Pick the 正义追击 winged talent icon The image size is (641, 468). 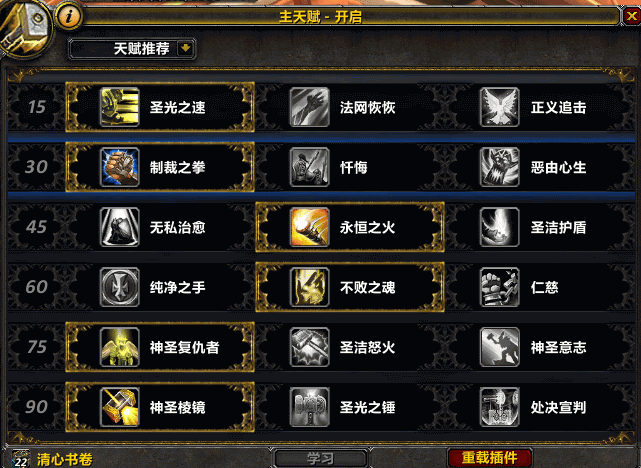tap(500, 107)
